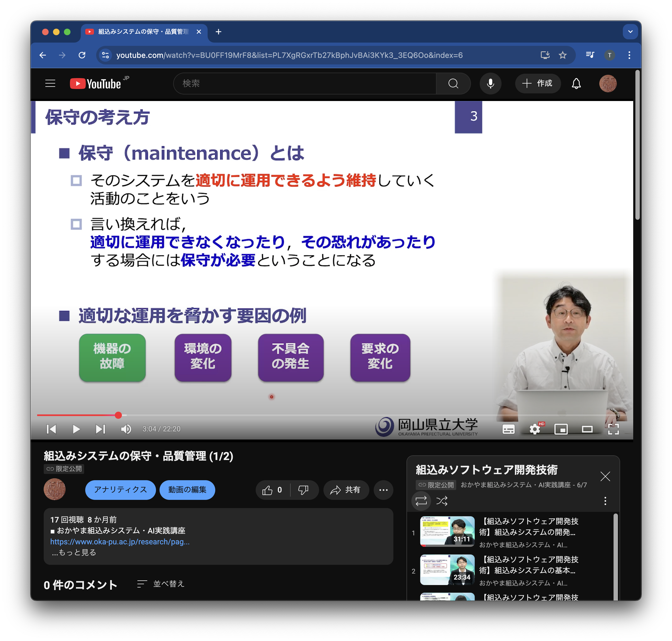Expand description with もっと見る
The image size is (672, 641).
tap(74, 553)
